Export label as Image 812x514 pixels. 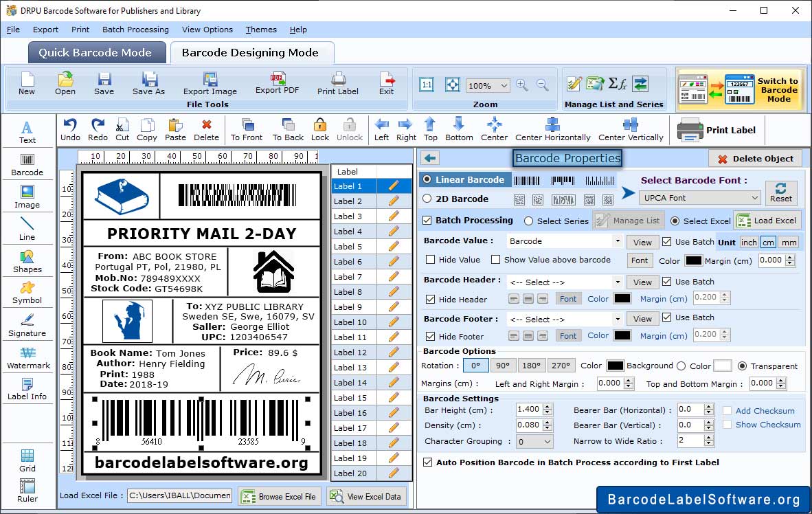point(210,83)
